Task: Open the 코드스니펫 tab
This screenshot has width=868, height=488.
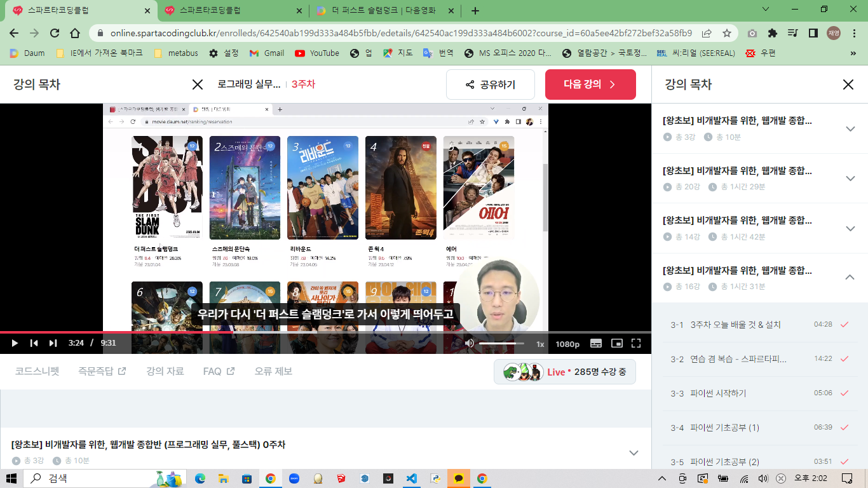Action: 37,371
